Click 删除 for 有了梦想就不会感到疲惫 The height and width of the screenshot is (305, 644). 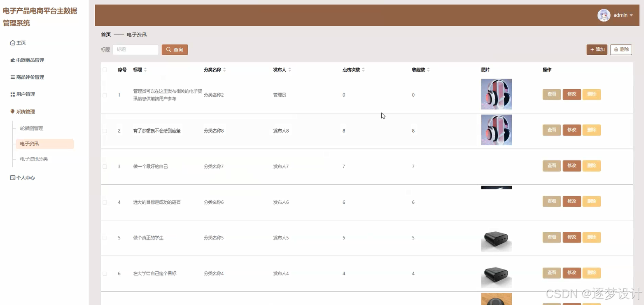pos(592,130)
